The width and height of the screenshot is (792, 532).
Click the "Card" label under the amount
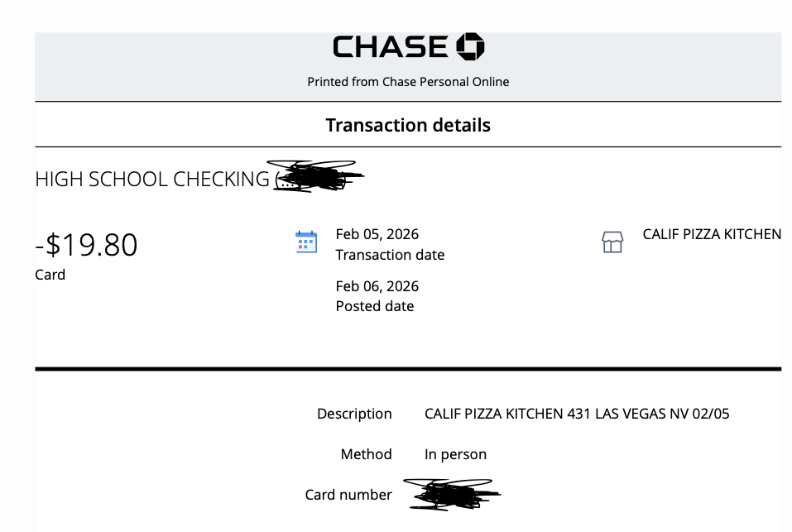click(50, 275)
